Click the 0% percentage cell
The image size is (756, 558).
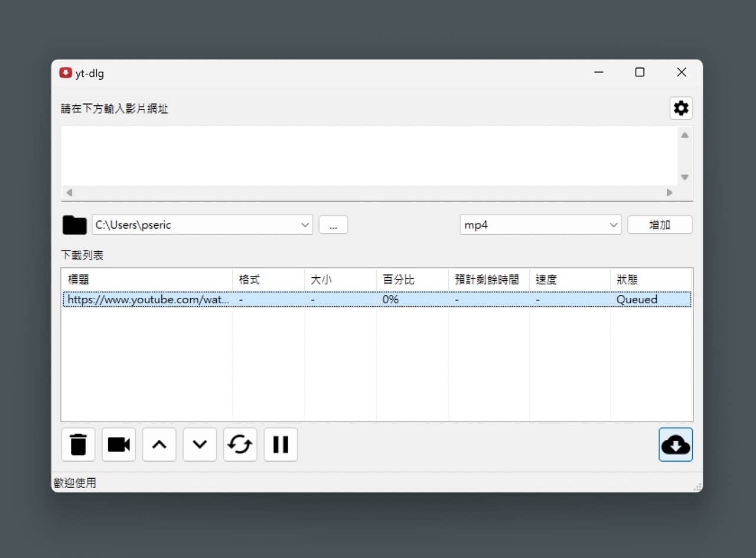tap(391, 300)
